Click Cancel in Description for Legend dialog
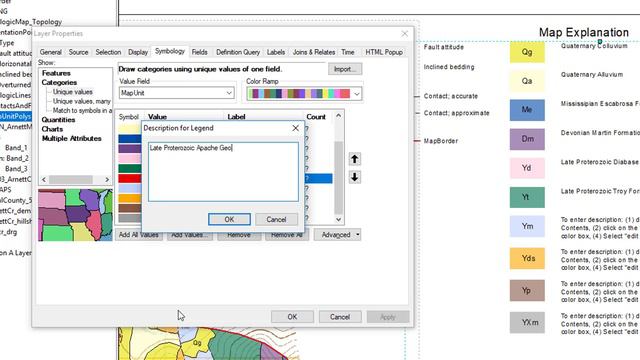Screen dimensions: 640x360 pyautogui.click(x=276, y=219)
